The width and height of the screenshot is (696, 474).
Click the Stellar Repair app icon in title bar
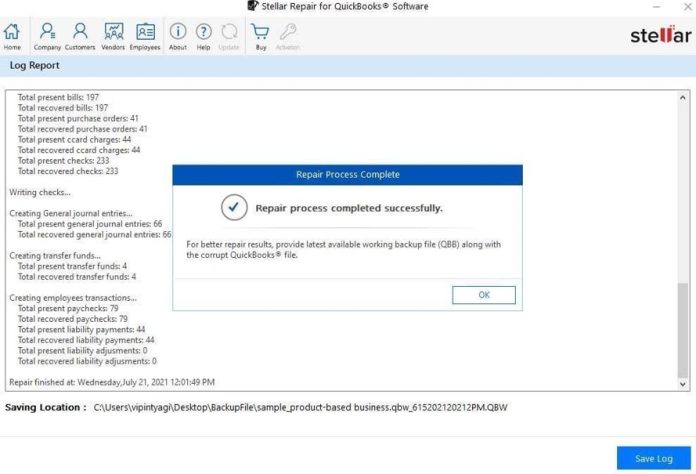253,6
